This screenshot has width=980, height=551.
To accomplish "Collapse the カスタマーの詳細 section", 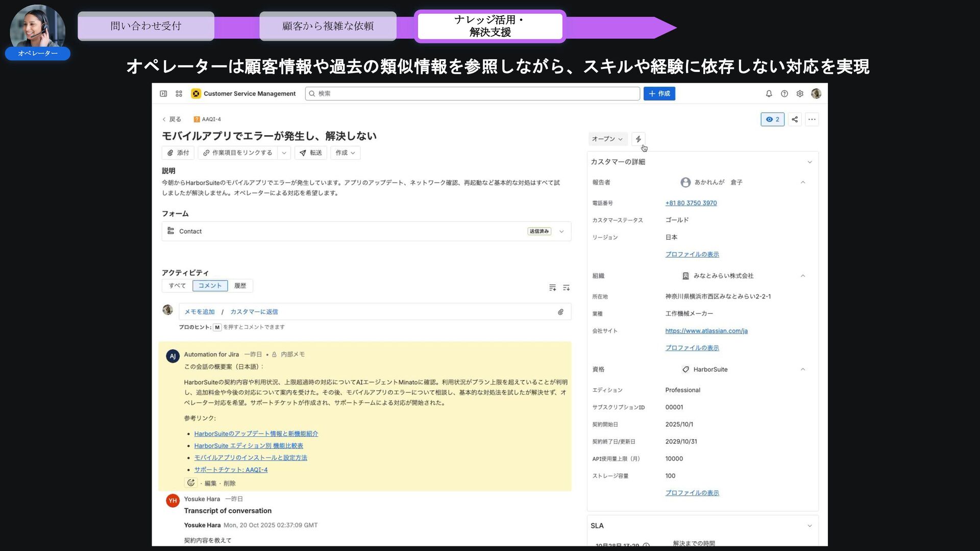I will click(810, 162).
